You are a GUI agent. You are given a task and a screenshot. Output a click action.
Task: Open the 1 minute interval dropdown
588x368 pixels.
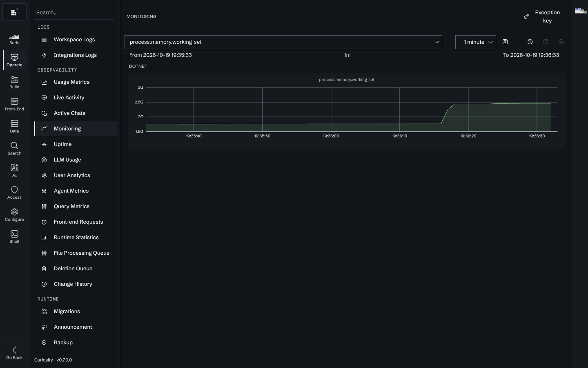[476, 42]
